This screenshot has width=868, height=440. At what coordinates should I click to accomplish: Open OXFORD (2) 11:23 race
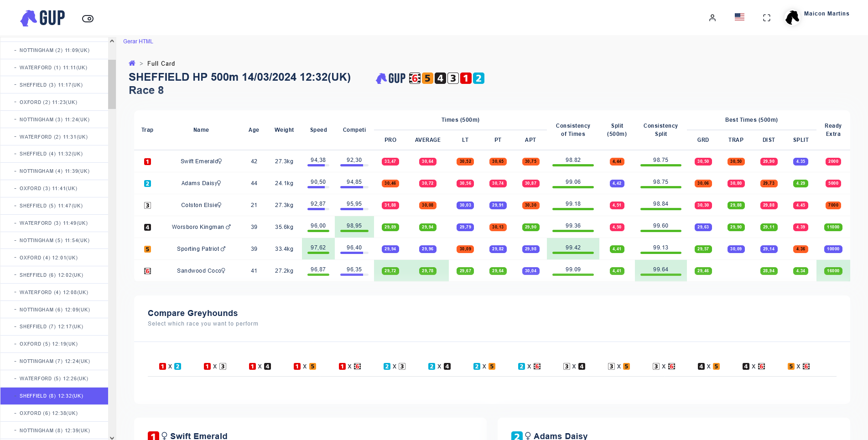point(54,102)
